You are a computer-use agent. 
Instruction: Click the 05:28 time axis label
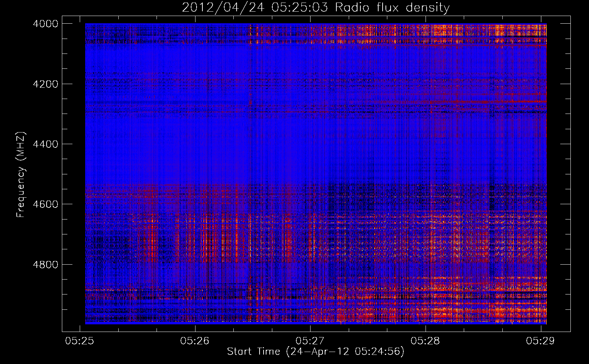click(425, 341)
